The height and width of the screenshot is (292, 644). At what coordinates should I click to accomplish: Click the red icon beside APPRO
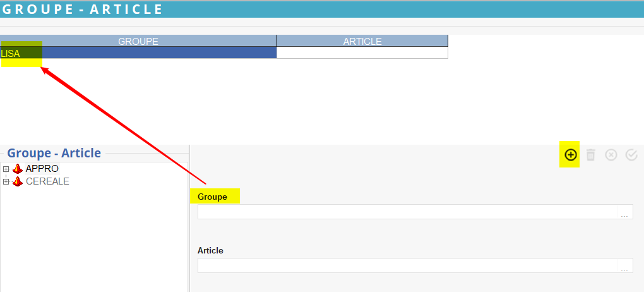[18, 169]
